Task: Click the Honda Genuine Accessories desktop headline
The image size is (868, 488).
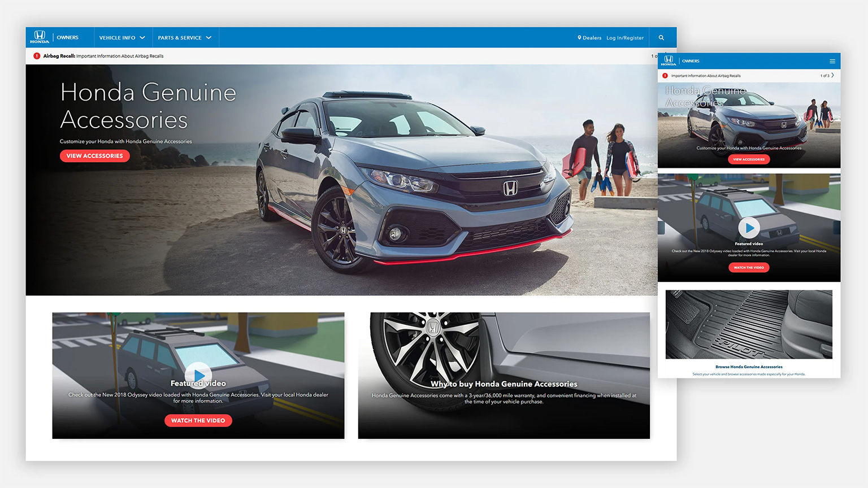Action: [x=148, y=106]
